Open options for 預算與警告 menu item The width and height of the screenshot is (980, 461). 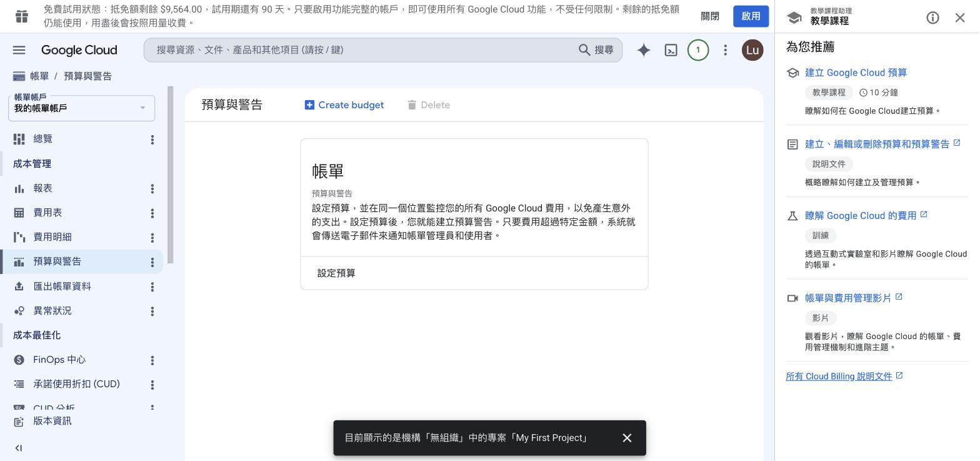pos(152,262)
